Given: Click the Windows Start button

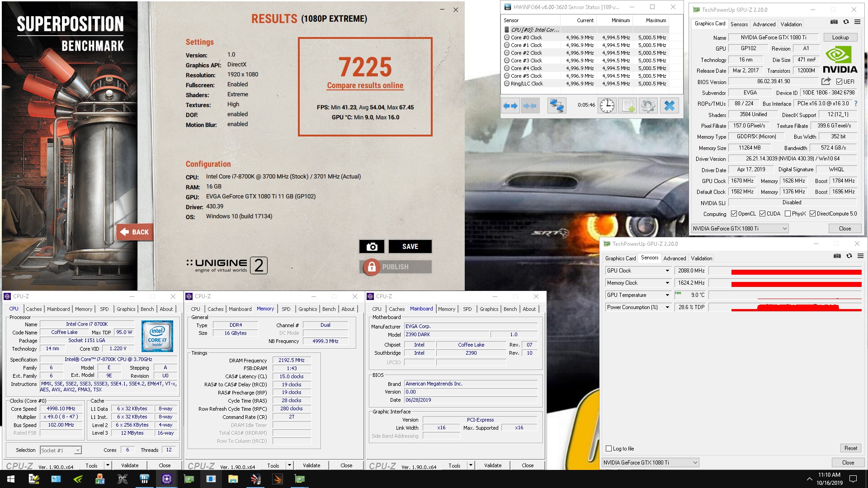Looking at the screenshot, I should (11, 479).
